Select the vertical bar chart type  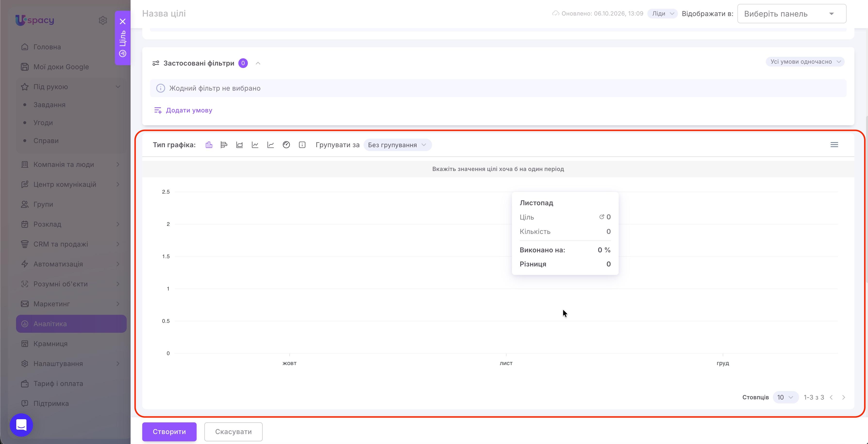(x=209, y=145)
